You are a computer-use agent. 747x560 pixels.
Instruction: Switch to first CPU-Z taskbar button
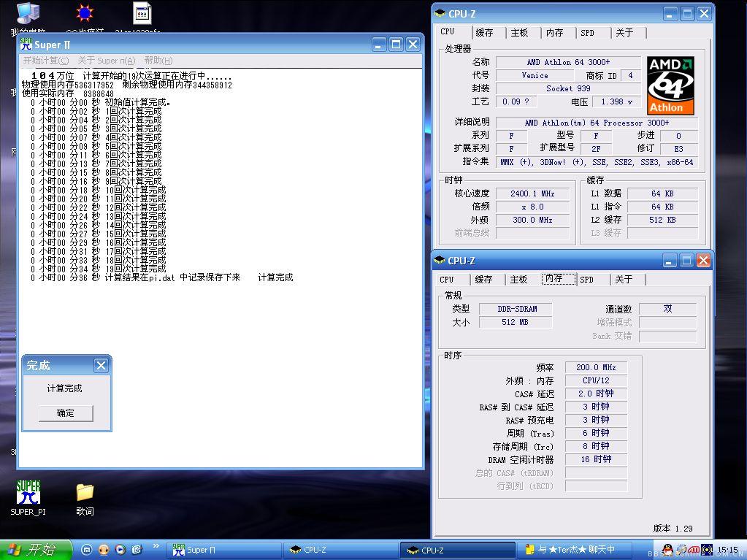click(341, 550)
